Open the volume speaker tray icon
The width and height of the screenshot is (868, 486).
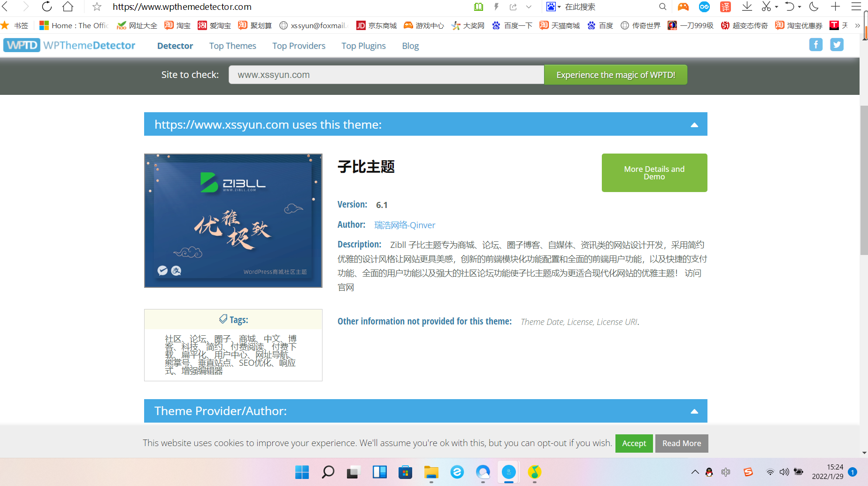(x=784, y=472)
